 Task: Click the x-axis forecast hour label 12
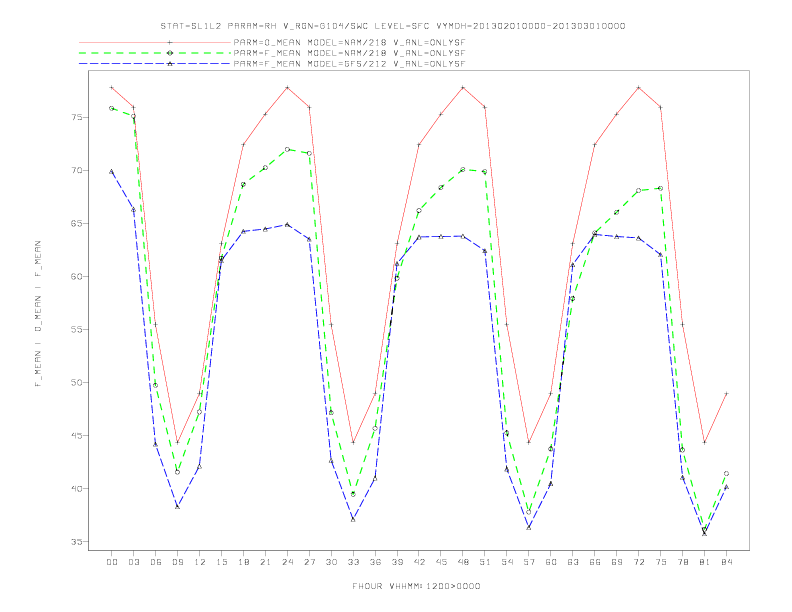pyautogui.click(x=200, y=562)
